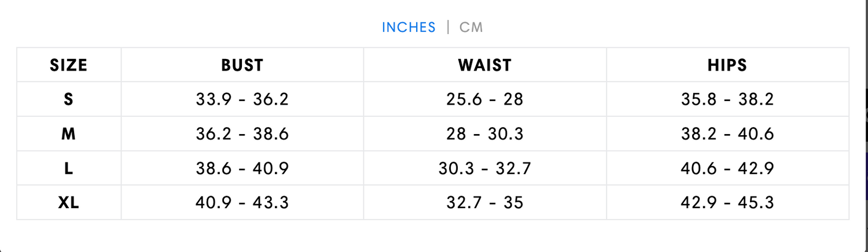The height and width of the screenshot is (252, 868).
Task: Click hips value 38.2 - 40.6
Action: tap(727, 134)
